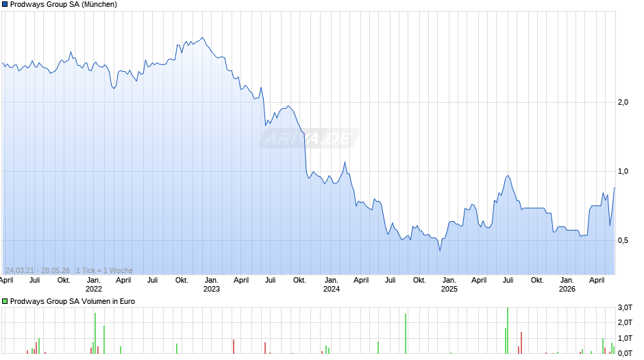Click the 0,5 price axis label
This screenshot has height=360, width=644.
(623, 241)
